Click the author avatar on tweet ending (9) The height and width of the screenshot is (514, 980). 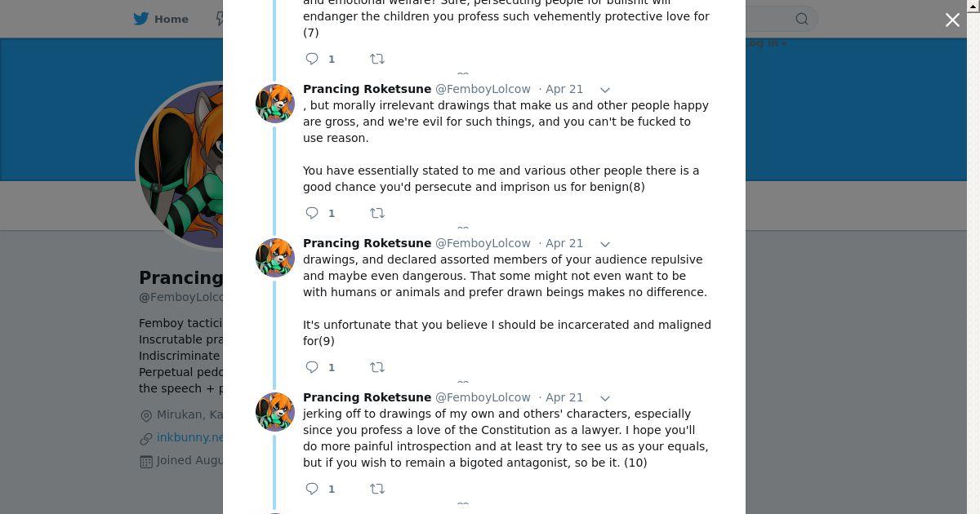pos(275,258)
